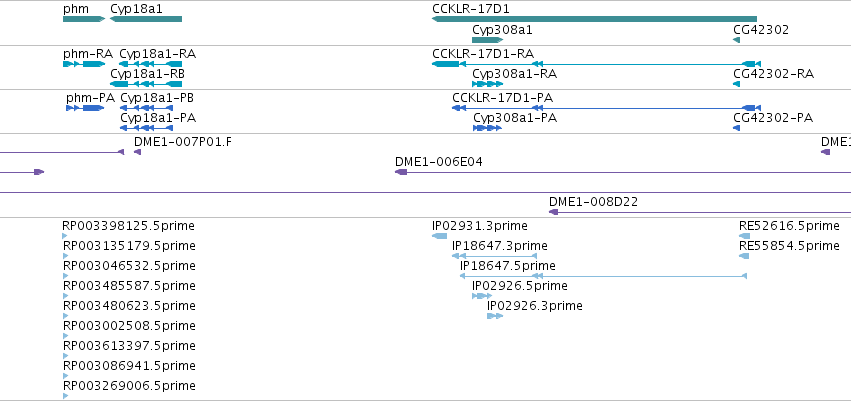This screenshot has width=851, height=401.
Task: Select the DME1-007P01.F purple marker
Action: pos(138,152)
